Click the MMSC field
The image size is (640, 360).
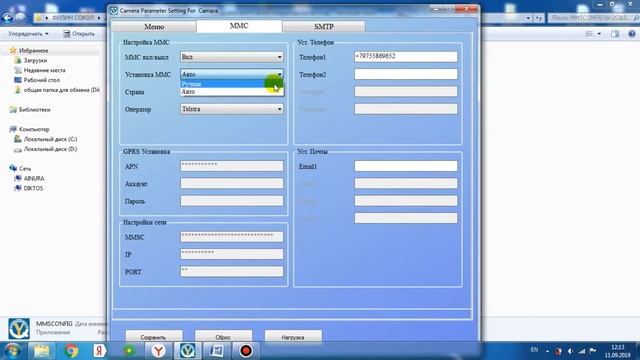click(x=232, y=237)
